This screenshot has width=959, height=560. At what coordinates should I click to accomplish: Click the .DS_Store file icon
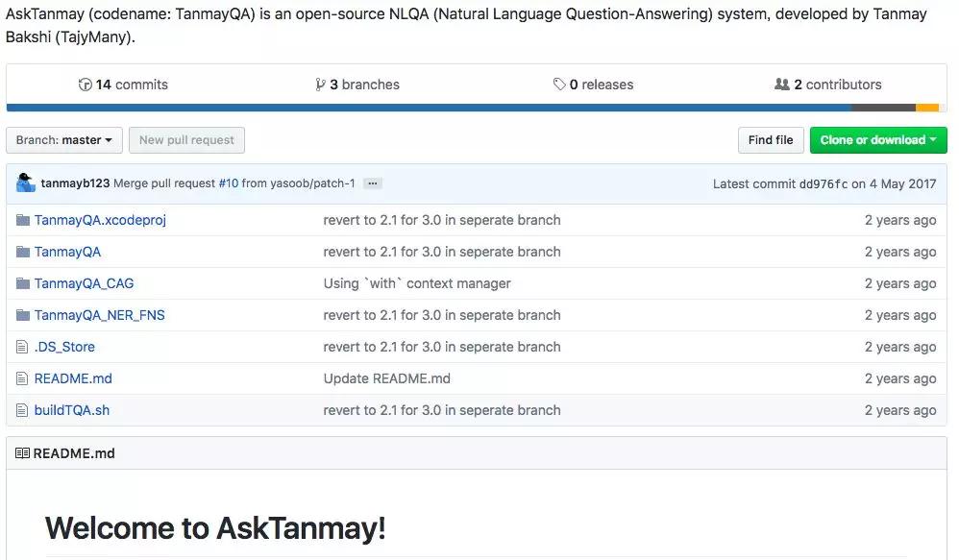(x=23, y=347)
